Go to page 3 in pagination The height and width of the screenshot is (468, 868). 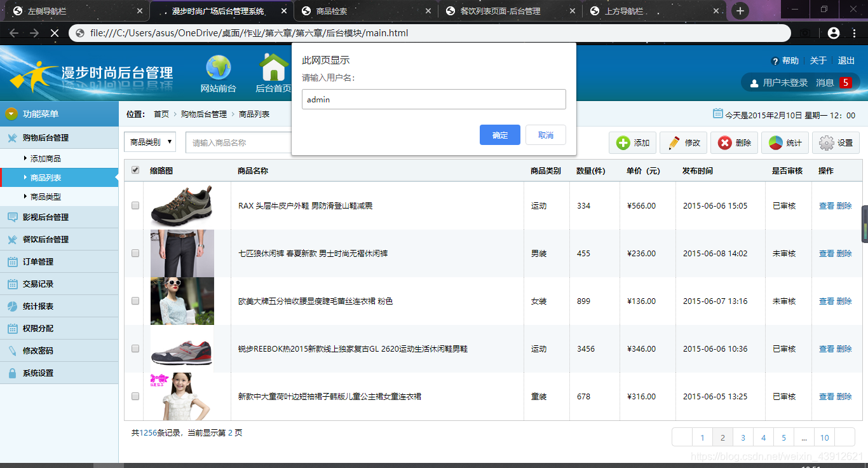[743, 437]
